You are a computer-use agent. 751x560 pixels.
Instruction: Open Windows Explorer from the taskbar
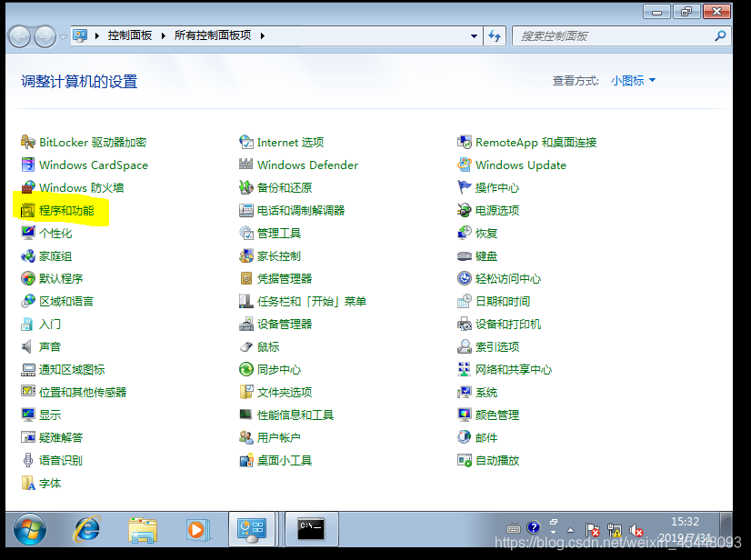coord(142,530)
